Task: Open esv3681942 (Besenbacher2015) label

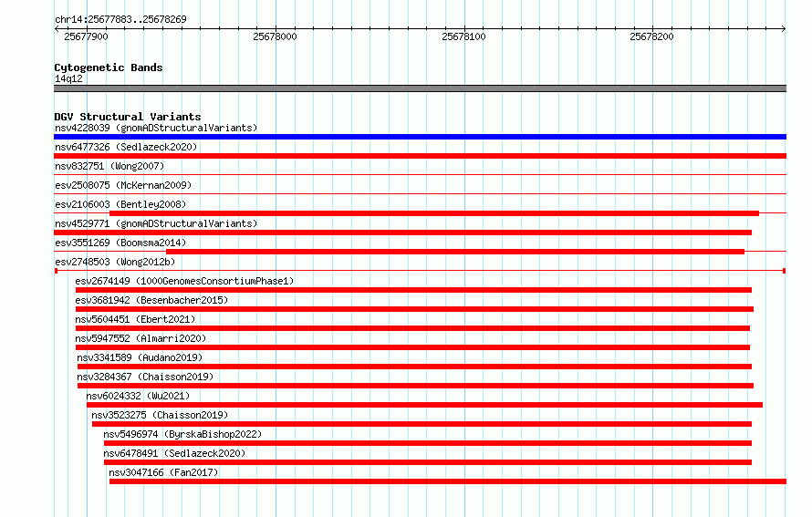Action: coord(151,300)
